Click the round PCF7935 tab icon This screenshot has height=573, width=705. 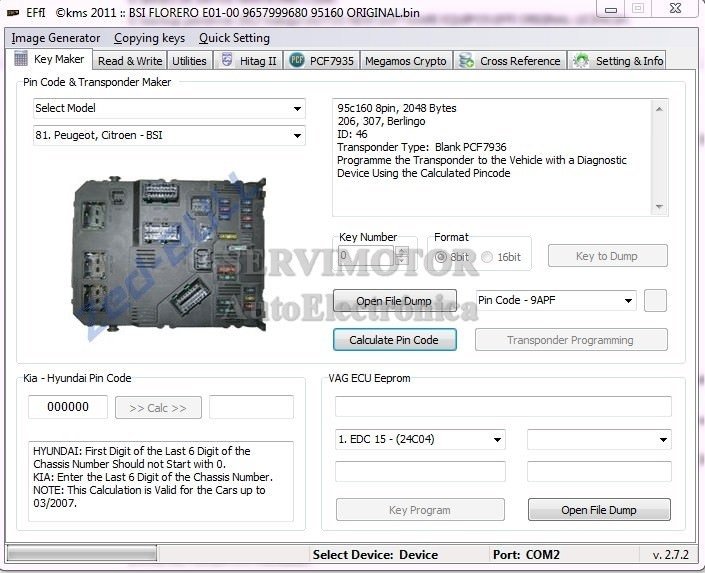tap(297, 61)
